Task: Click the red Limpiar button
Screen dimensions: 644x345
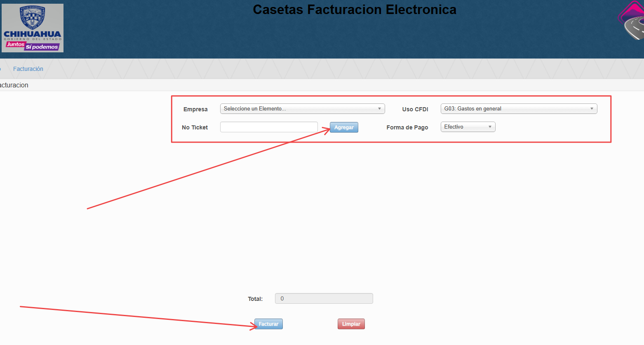Action: pyautogui.click(x=351, y=324)
